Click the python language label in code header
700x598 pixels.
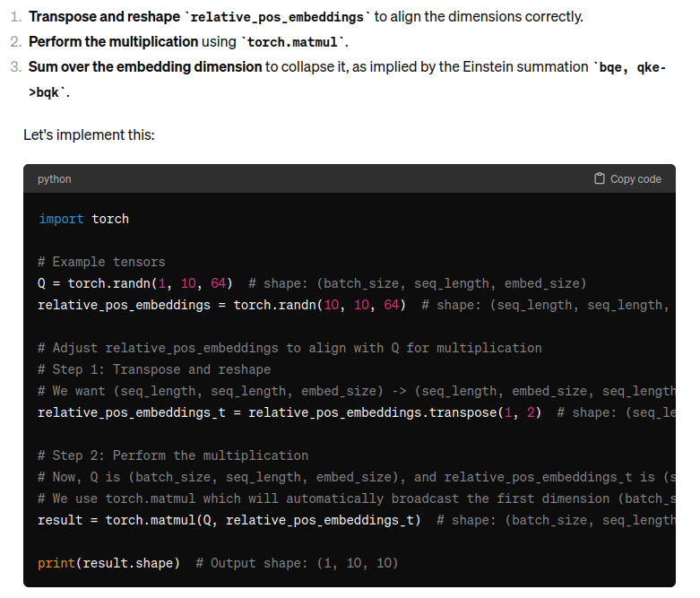[x=55, y=179]
